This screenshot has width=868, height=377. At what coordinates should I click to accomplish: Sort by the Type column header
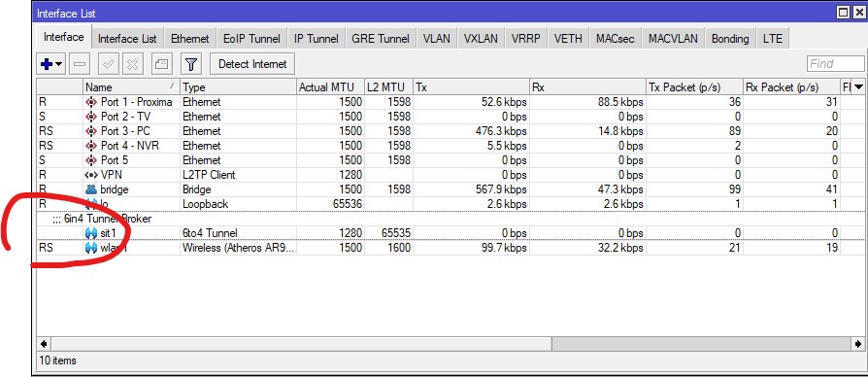[238, 86]
